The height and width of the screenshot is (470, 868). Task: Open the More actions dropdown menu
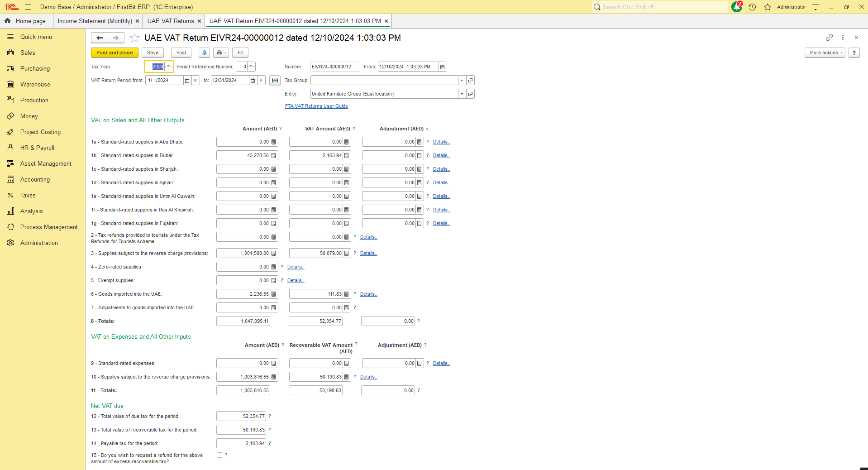click(825, 53)
